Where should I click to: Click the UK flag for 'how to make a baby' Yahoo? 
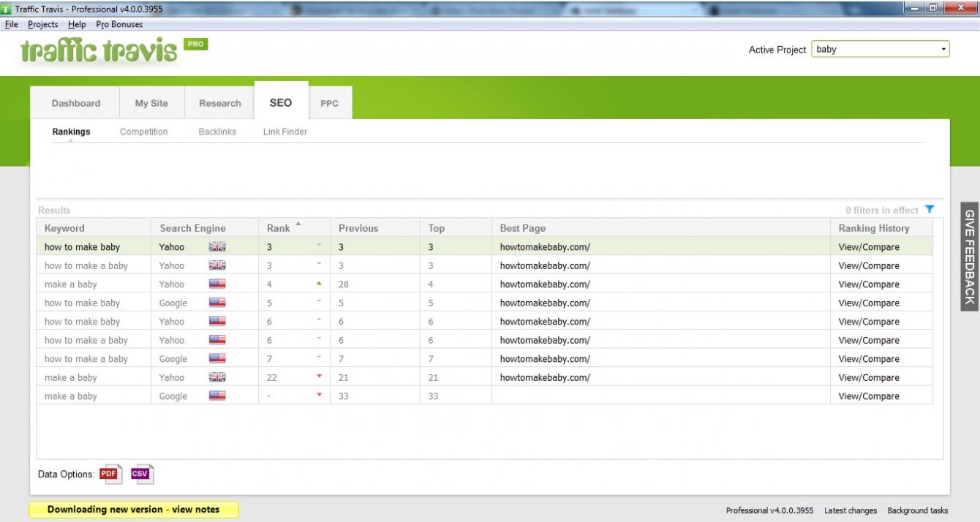click(217, 265)
